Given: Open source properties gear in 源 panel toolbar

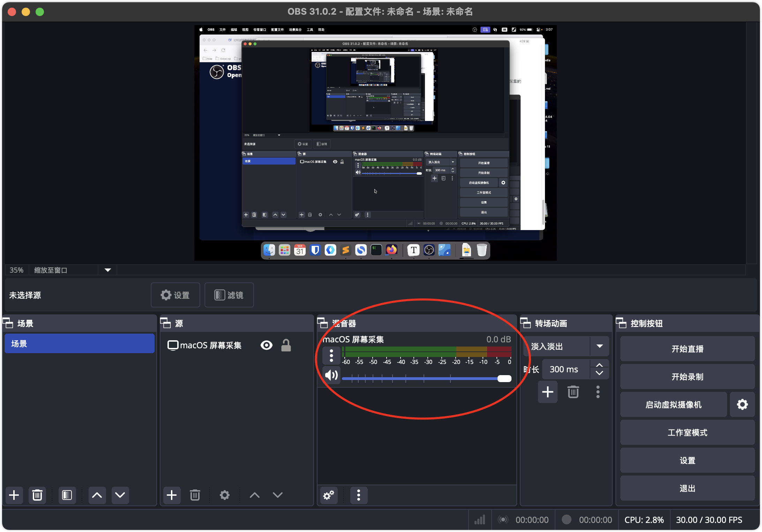Looking at the screenshot, I should (x=225, y=495).
